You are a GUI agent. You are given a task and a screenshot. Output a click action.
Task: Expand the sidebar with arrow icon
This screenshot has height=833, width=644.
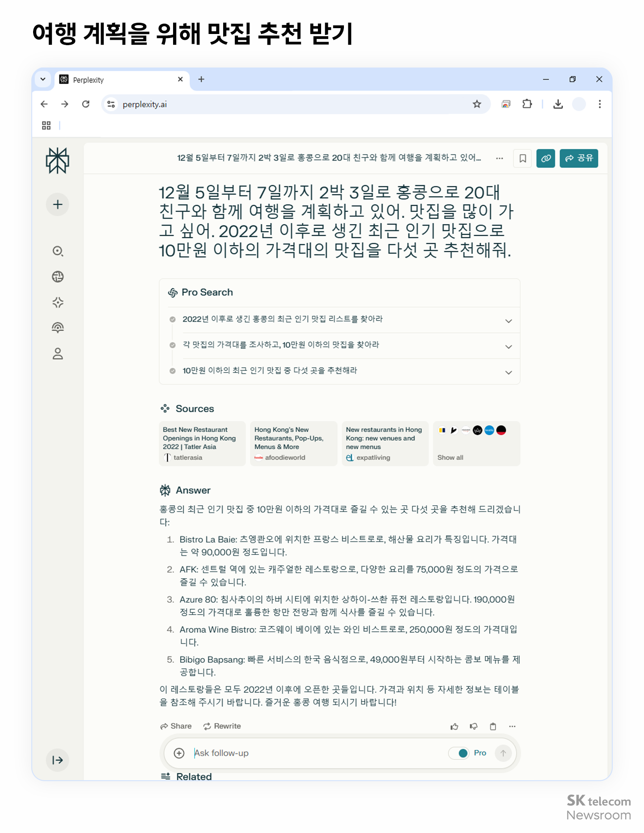point(58,760)
